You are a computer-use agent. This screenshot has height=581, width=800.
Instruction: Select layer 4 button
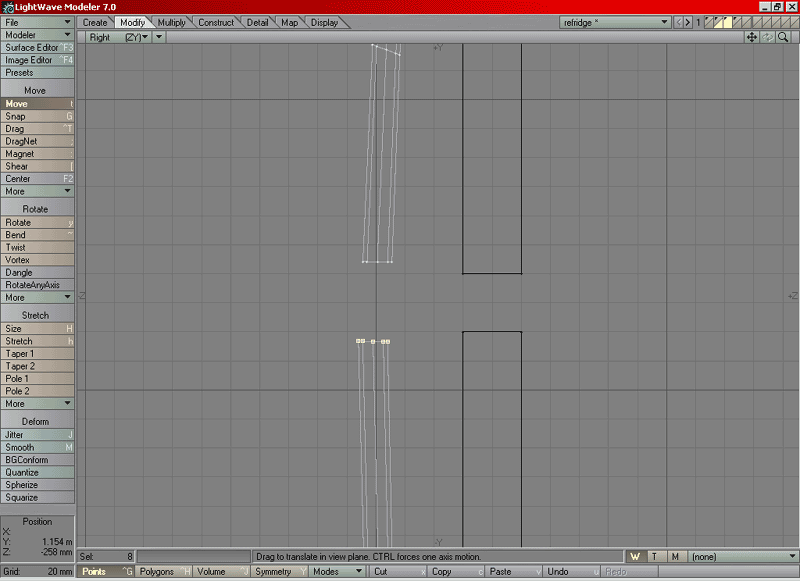[737, 22]
